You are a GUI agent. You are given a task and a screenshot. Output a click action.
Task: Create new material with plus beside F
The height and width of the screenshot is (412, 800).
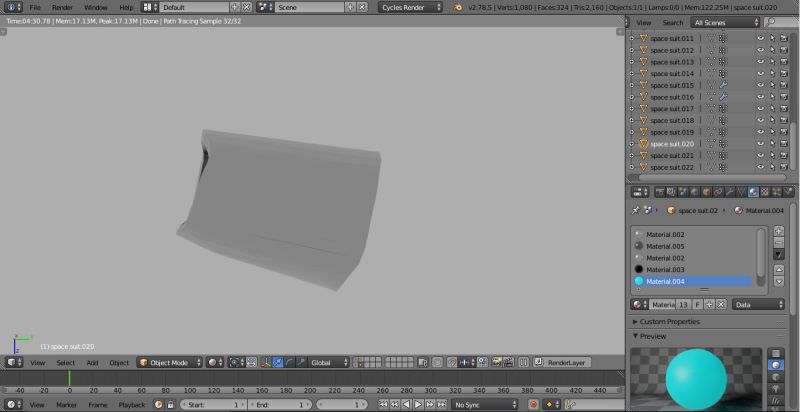pos(709,304)
